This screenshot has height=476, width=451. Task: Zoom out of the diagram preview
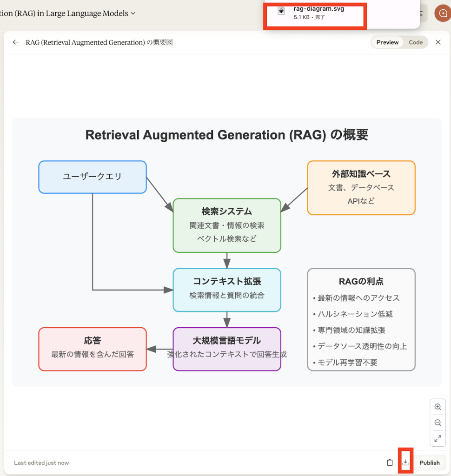438,423
